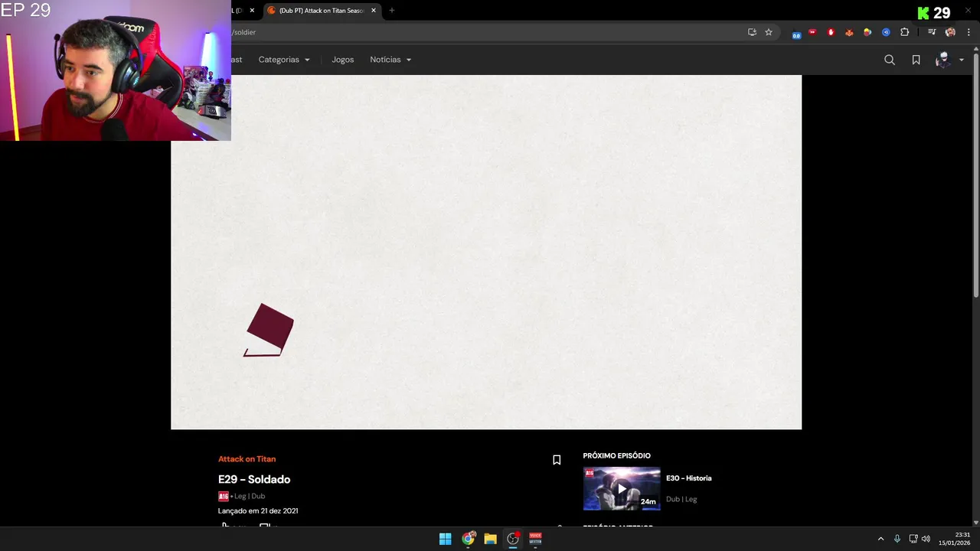This screenshot has width=980, height=551.
Task: Open the blue 0.0 extension icon
Action: click(796, 33)
